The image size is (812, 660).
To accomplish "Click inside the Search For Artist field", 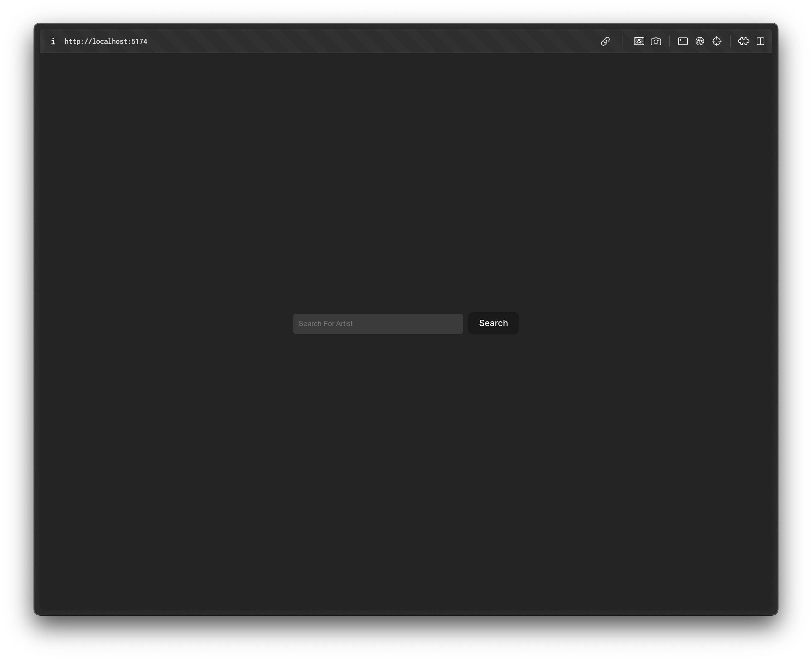I will click(x=377, y=324).
